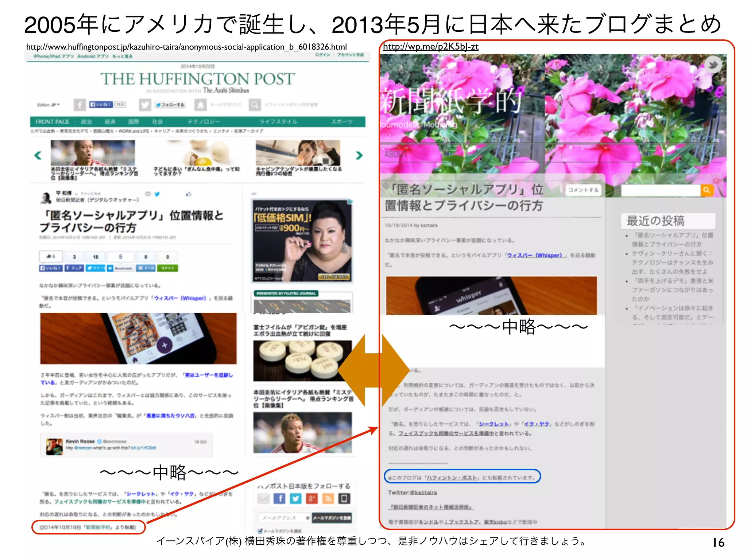
Task: Toggle the メールマガジンを購読 checkbox
Action: click(260, 531)
